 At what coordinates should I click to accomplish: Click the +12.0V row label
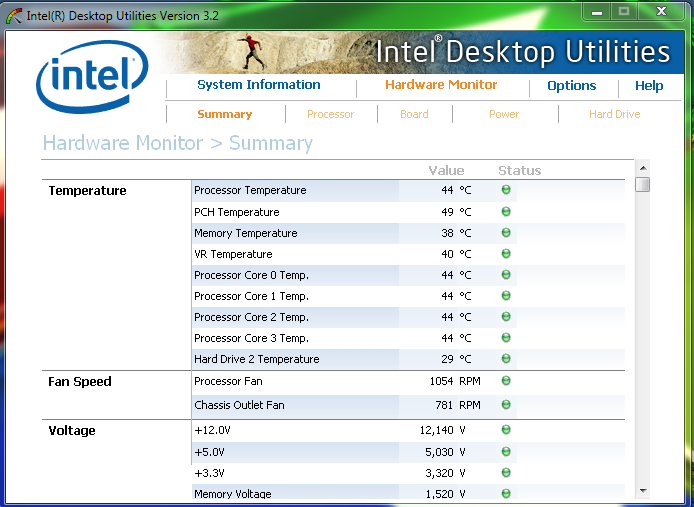pyautogui.click(x=212, y=430)
